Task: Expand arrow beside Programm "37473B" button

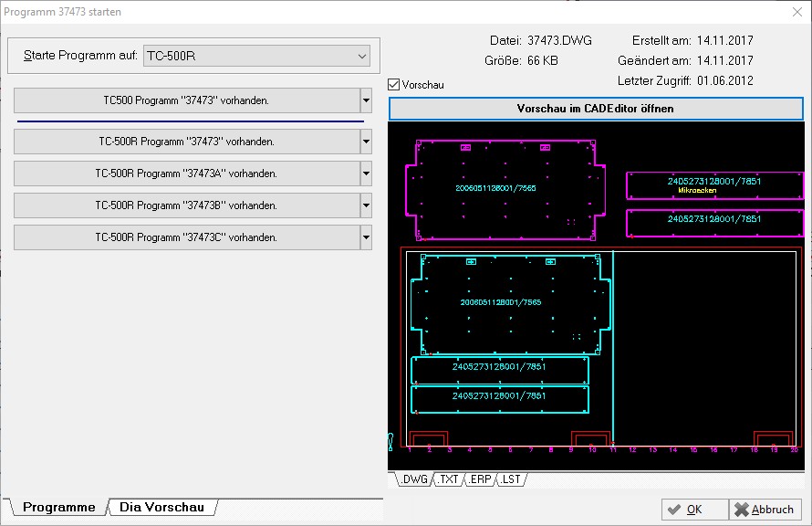Action: click(366, 205)
